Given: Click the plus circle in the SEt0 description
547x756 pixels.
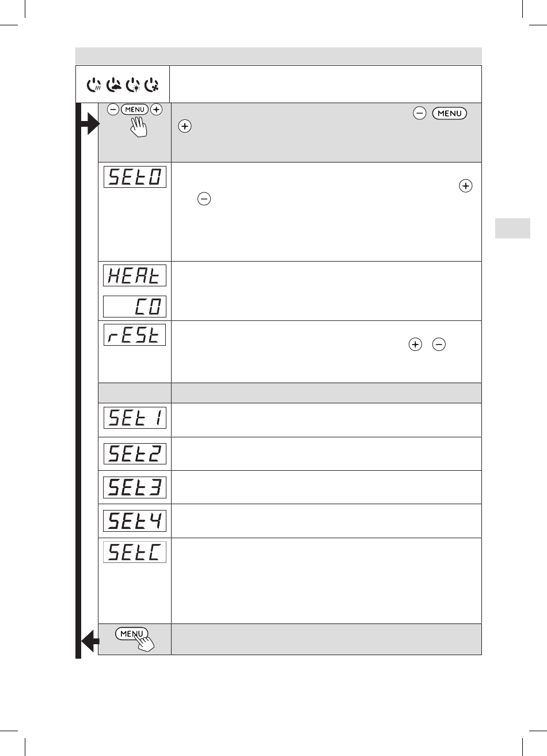Looking at the screenshot, I should pos(466,186).
